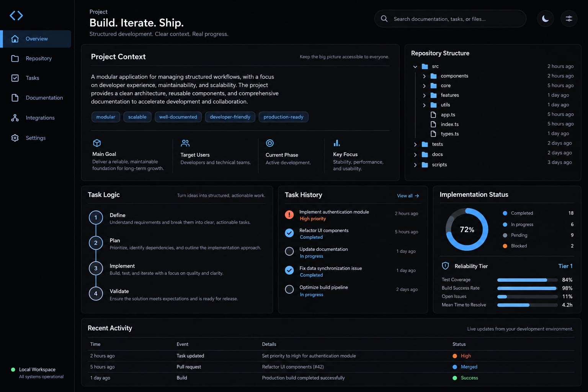This screenshot has height=392, width=588.
Task: Click the production-ready tag
Action: coord(283,117)
